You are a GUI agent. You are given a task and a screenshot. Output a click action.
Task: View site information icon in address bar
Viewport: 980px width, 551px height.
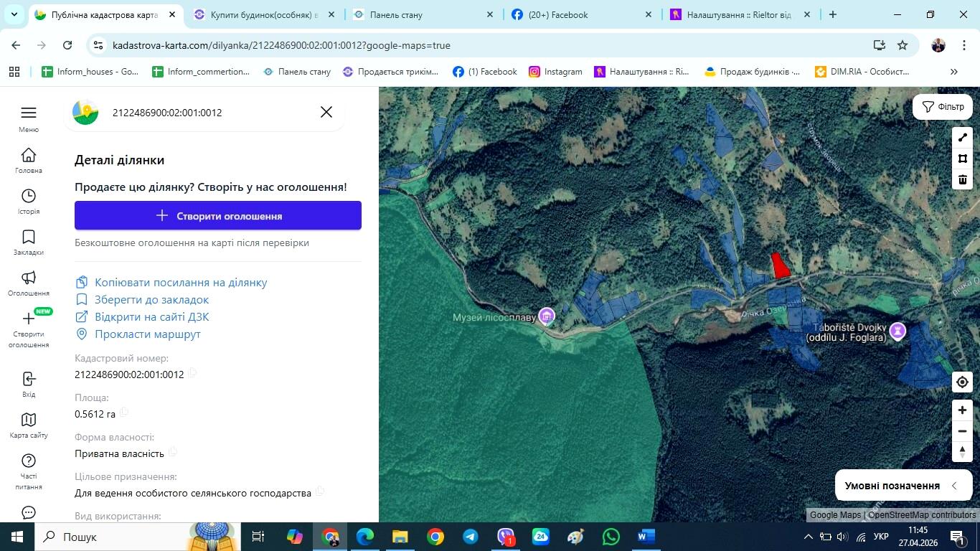point(99,45)
